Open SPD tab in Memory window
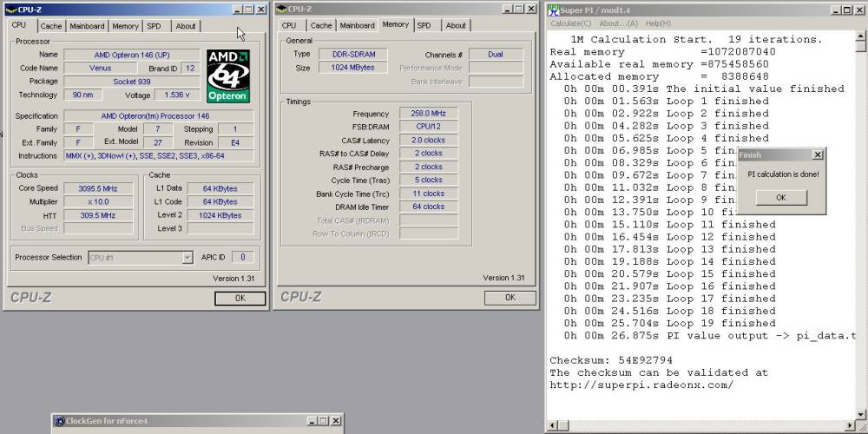868x434 pixels. [x=424, y=25]
